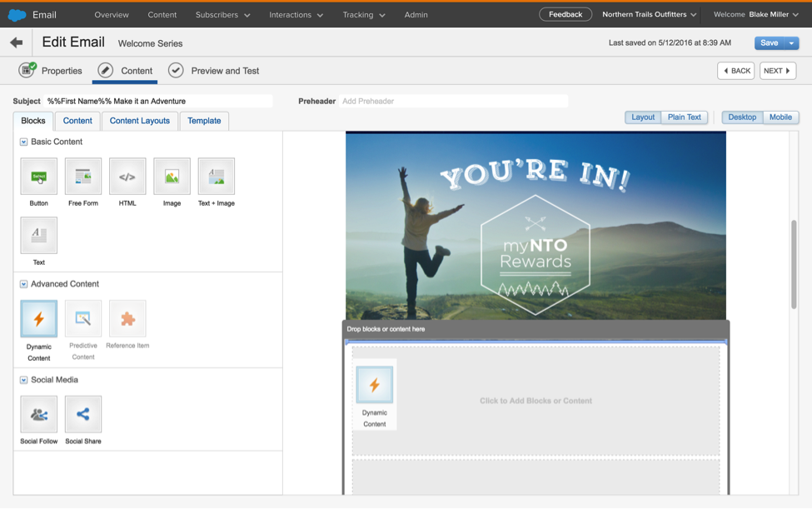This screenshot has width=812, height=509.
Task: Select the Free Form block
Action: [83, 177]
